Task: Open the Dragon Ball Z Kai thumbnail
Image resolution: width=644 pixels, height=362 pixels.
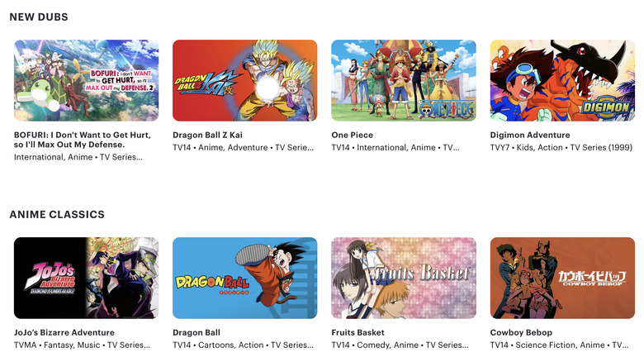Action: pos(244,80)
